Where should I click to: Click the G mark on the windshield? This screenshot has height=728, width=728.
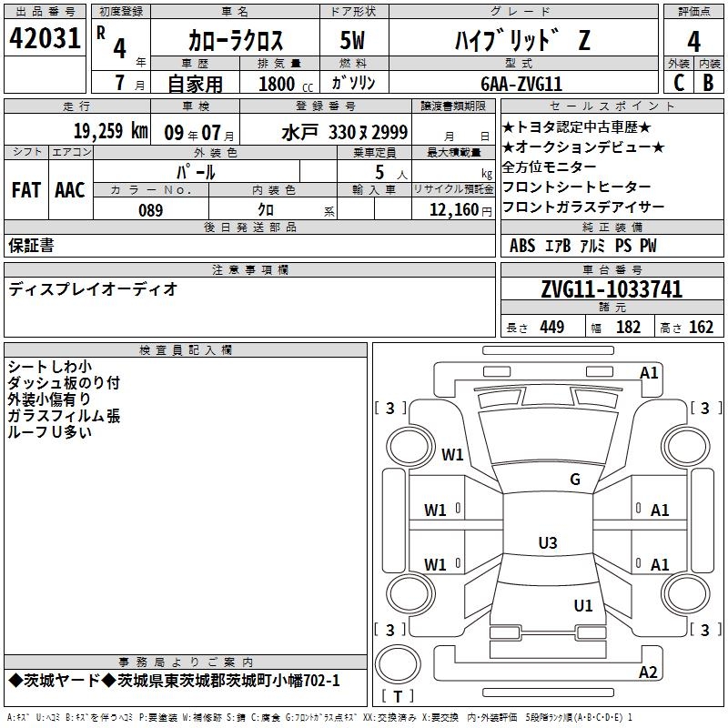coord(574,480)
